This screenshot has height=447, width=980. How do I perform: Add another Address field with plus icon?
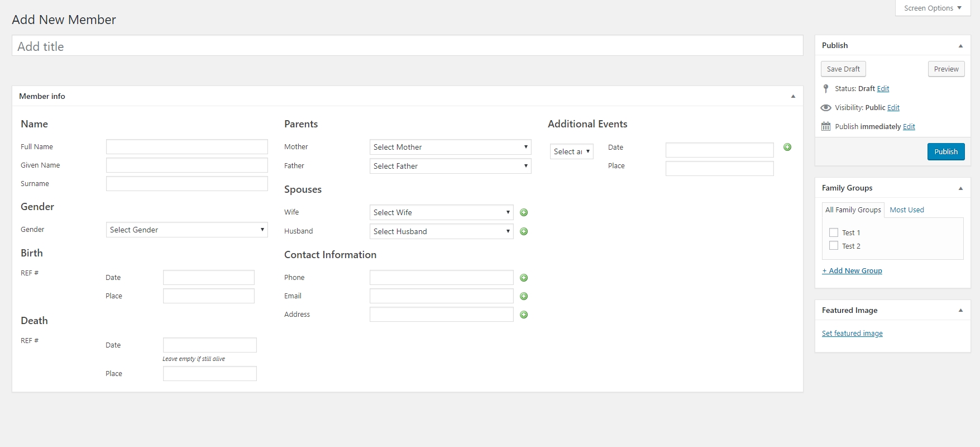coord(524,315)
